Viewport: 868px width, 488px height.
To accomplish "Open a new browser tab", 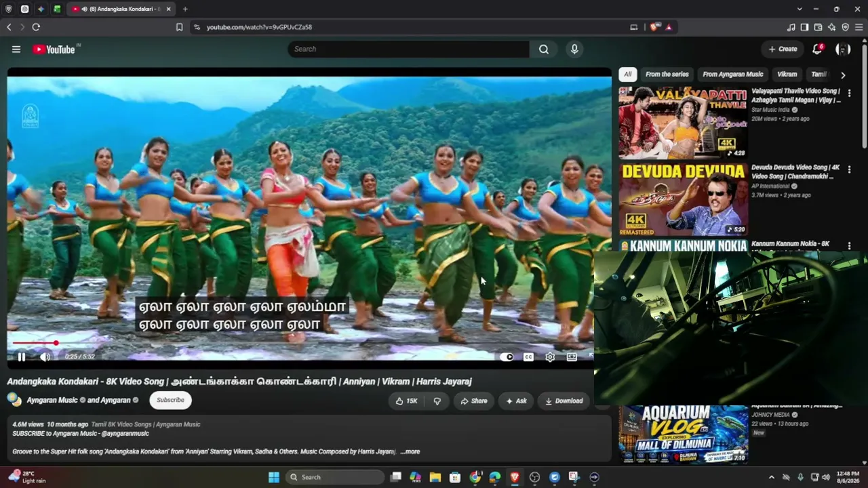I will pos(185,9).
